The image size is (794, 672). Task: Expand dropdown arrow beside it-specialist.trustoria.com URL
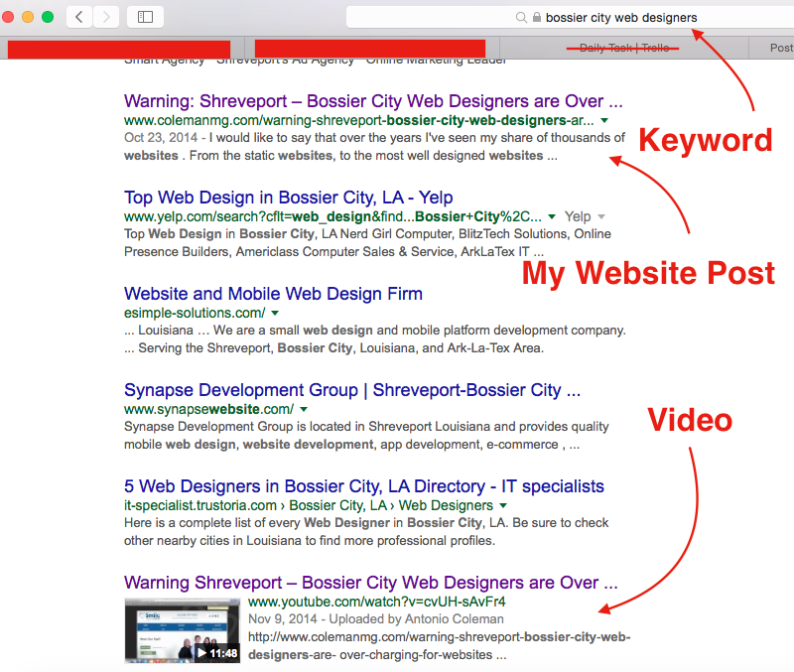pos(503,505)
